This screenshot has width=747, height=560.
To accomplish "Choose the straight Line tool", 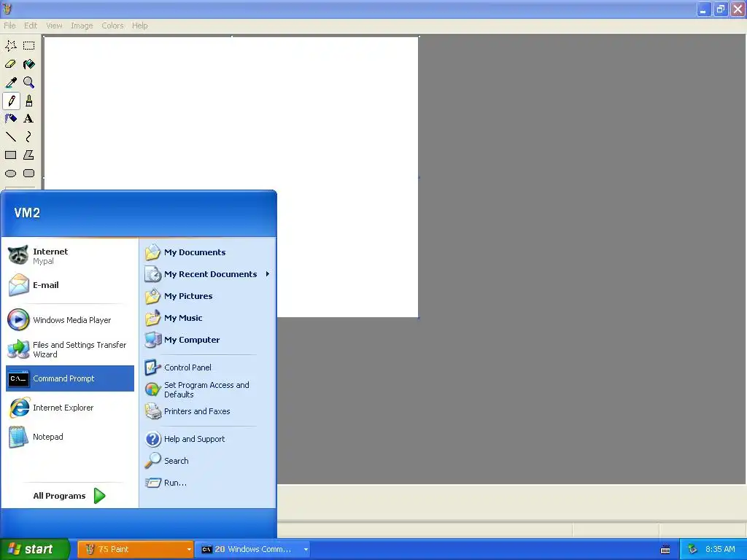I will (x=11, y=137).
